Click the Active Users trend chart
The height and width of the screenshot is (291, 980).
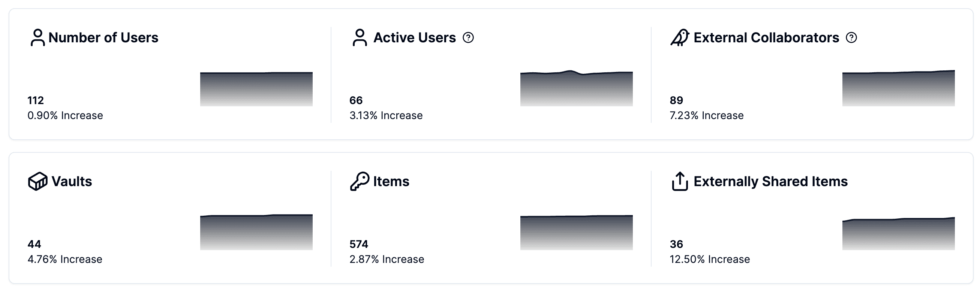576,88
